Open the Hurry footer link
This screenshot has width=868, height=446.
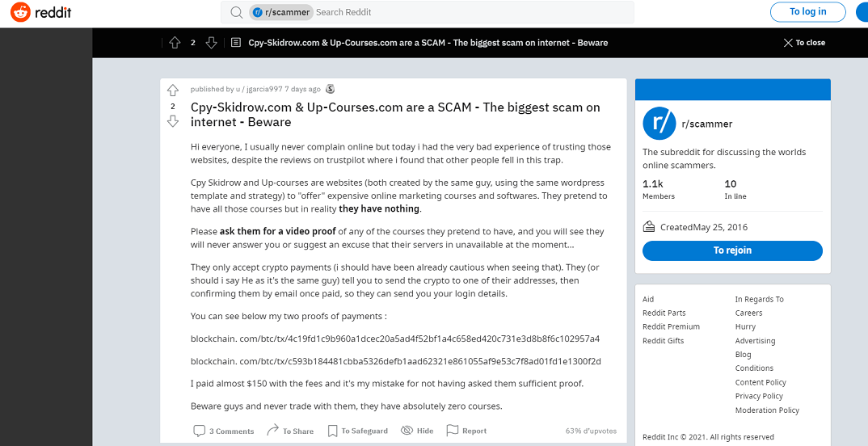click(745, 327)
